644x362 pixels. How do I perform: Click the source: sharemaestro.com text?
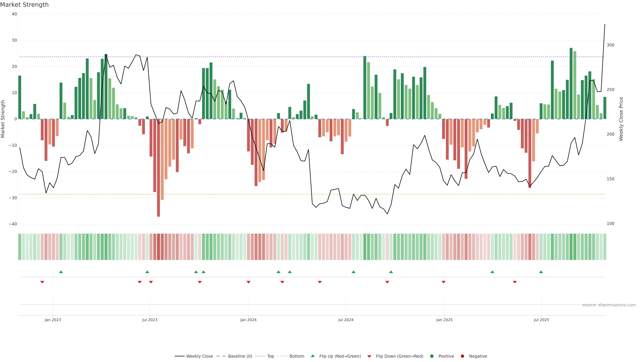[609, 305]
